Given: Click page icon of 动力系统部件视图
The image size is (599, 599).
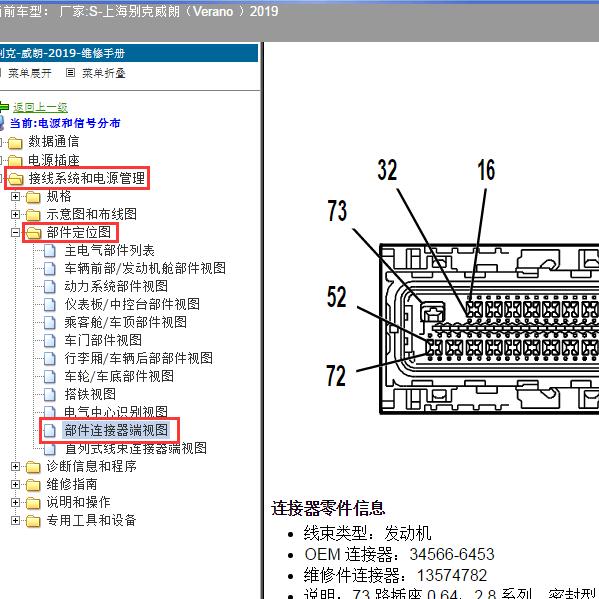Looking at the screenshot, I should coord(50,287).
